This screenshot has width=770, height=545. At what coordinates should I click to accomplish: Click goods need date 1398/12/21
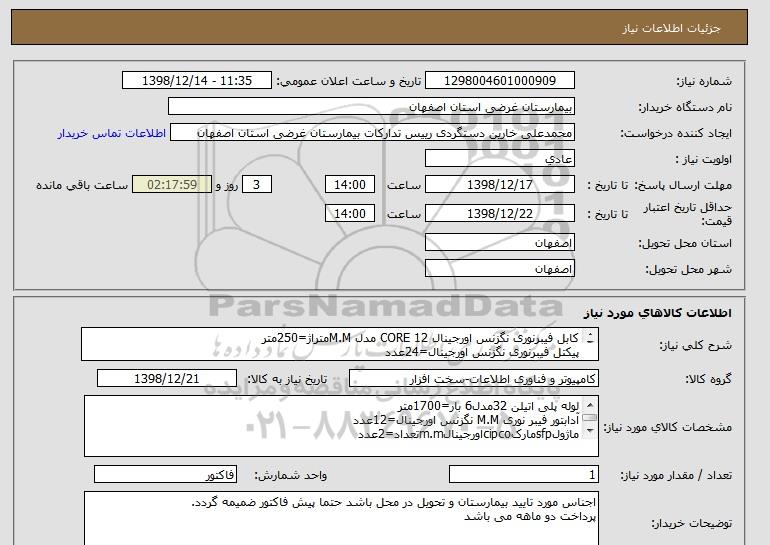pos(167,379)
